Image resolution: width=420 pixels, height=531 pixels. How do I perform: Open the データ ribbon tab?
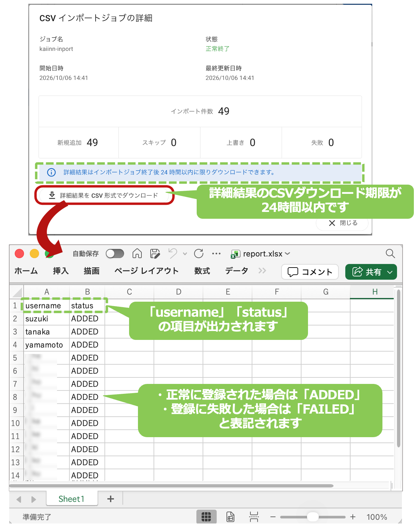[237, 271]
